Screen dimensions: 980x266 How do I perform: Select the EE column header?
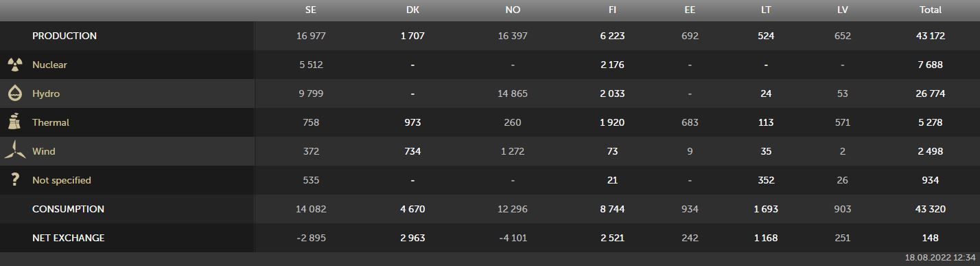(x=689, y=10)
